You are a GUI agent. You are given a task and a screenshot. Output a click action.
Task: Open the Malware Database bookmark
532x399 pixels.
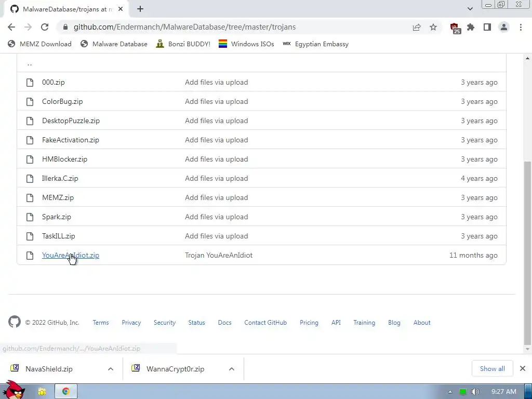pyautogui.click(x=114, y=44)
